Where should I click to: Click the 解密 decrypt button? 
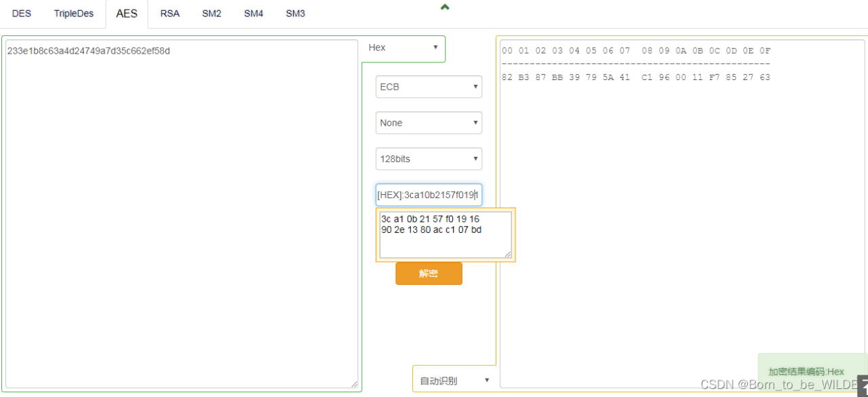click(x=429, y=273)
